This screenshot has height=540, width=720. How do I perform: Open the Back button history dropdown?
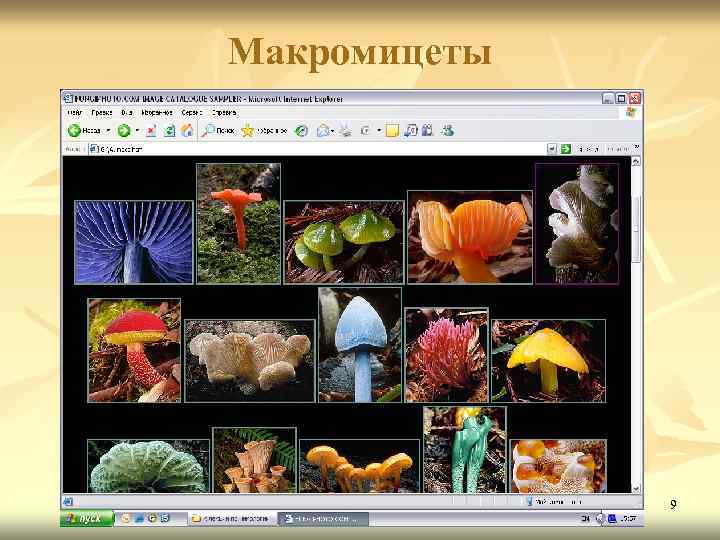tap(108, 131)
